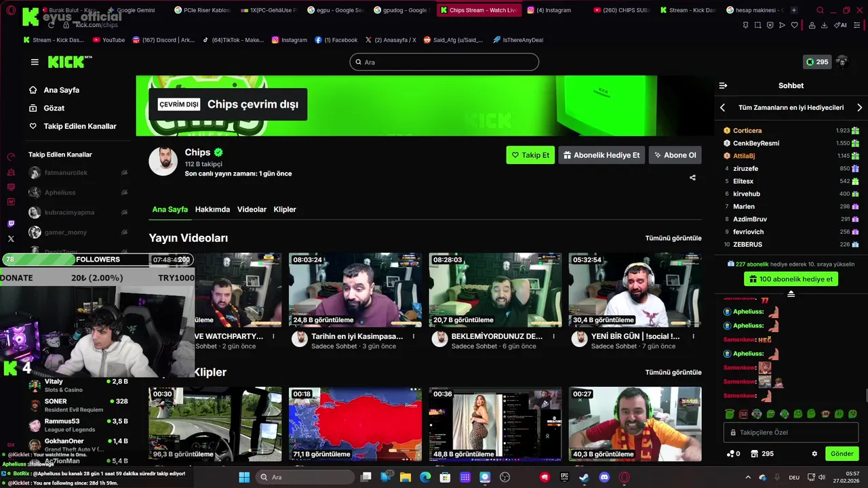Expand the gift leaderboard panel arrow
Image resolution: width=868 pixels, height=488 pixels.
[791, 293]
